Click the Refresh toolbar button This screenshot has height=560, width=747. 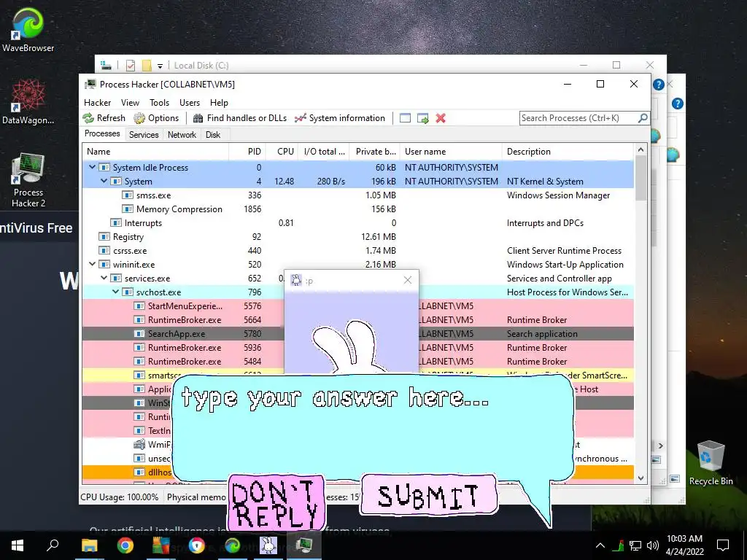point(104,118)
